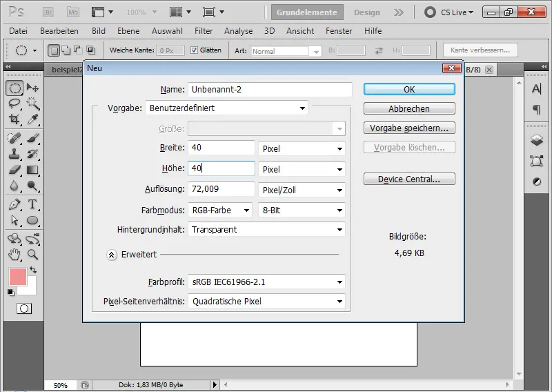Open the Datei menu
552x392 pixels.
pos(19,31)
